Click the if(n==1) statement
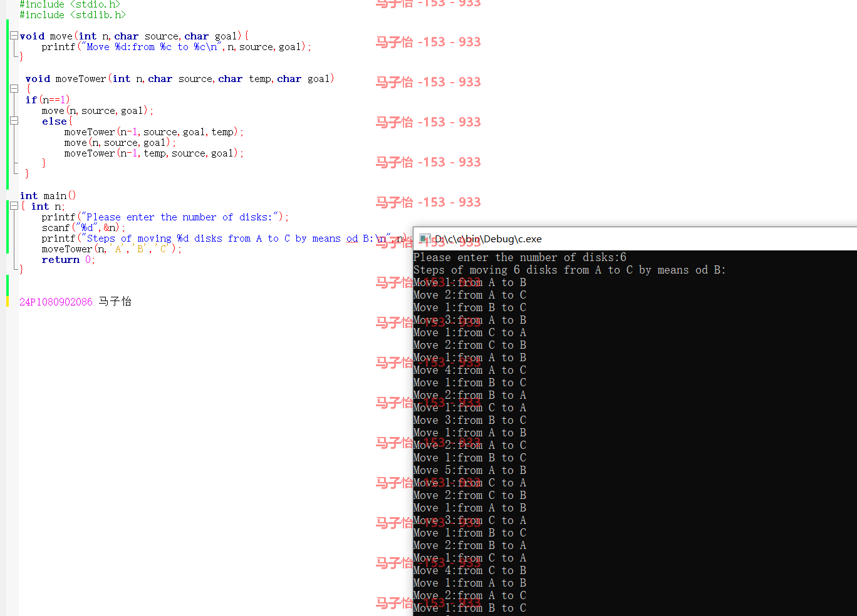 [x=48, y=100]
